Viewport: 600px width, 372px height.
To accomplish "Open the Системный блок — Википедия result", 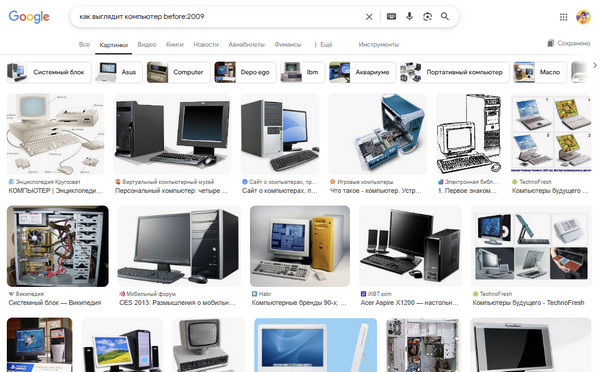I will [x=55, y=302].
